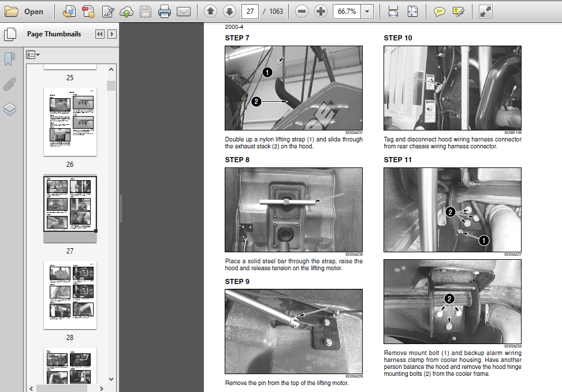Open the Layers panel icon

click(x=10, y=109)
